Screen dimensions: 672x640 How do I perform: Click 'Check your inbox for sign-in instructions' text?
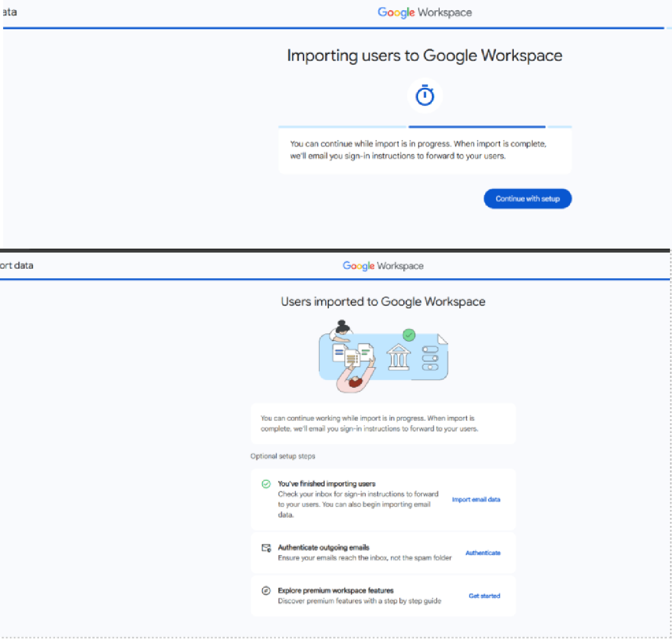[x=358, y=504]
